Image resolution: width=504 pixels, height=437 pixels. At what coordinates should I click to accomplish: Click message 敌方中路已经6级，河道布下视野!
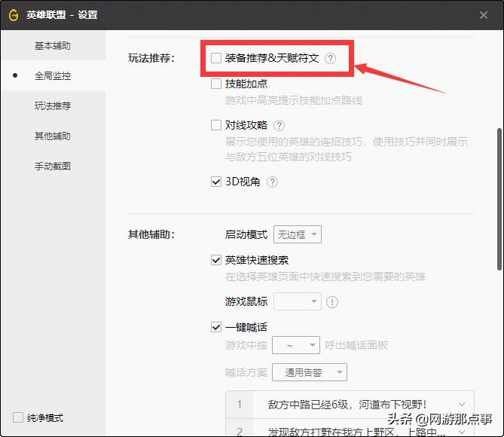click(347, 404)
